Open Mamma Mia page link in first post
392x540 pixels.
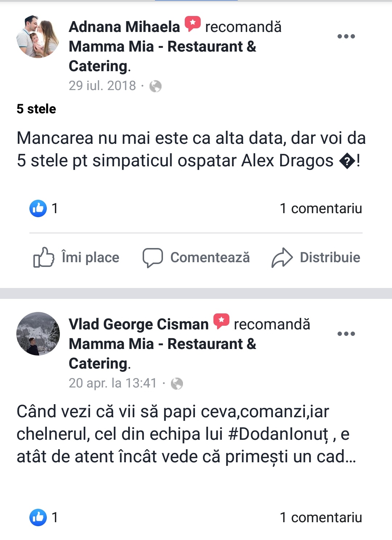point(162,56)
